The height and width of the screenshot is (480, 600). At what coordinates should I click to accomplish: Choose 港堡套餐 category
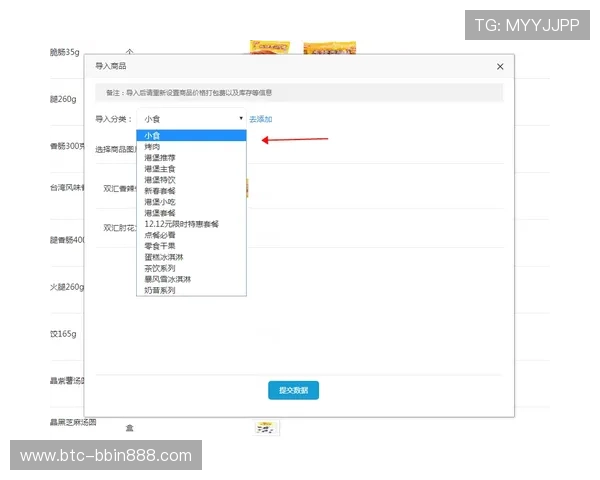191,213
